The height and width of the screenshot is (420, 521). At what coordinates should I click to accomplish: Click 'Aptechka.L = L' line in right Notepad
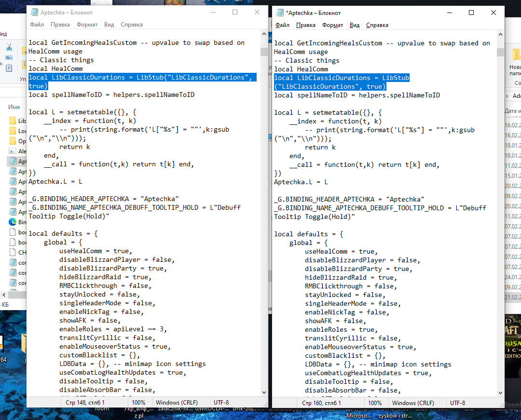[x=301, y=182]
